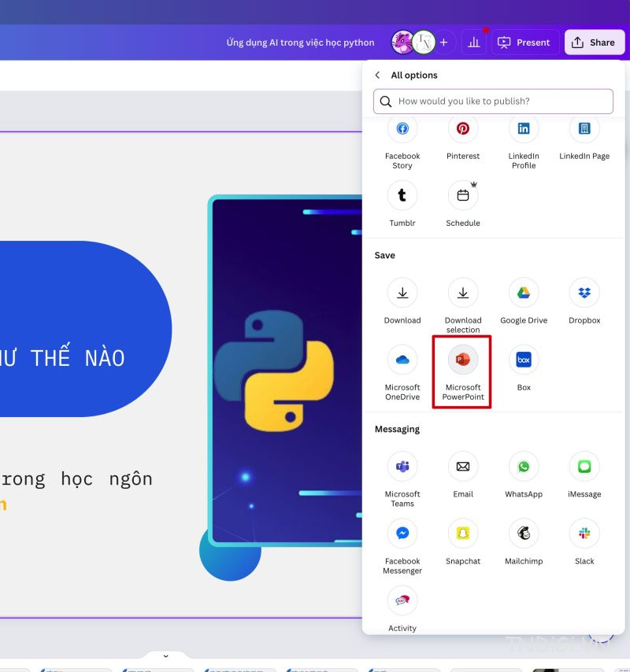Edit the design title text

[x=300, y=42]
